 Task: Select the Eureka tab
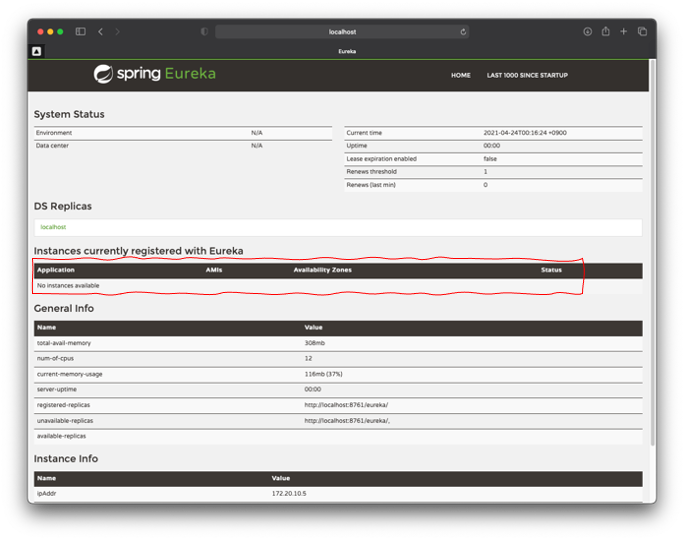[x=347, y=51]
